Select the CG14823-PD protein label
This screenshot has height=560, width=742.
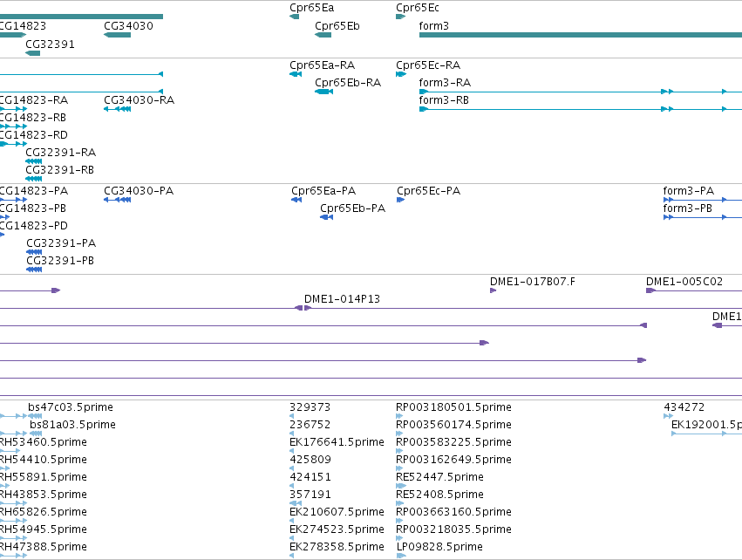point(34,226)
